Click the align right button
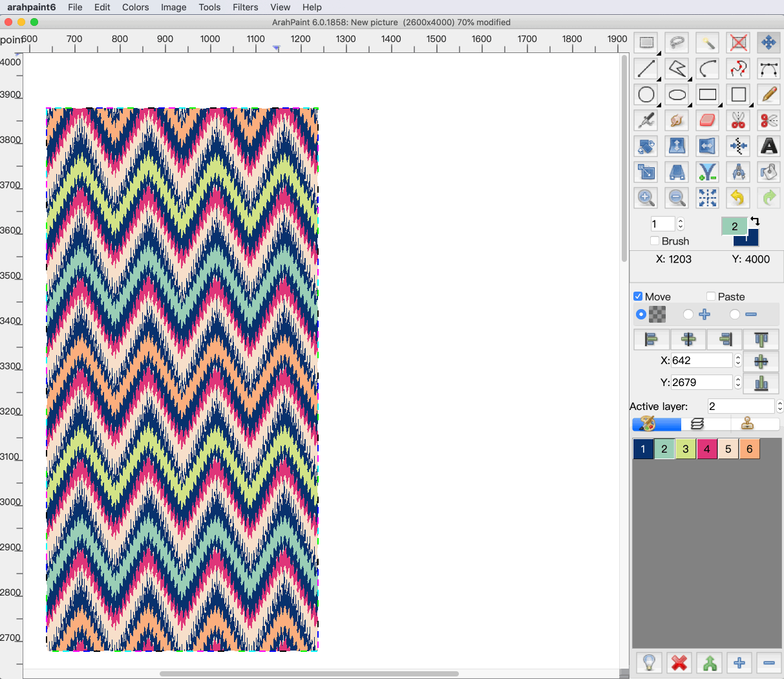784x679 pixels. [725, 339]
